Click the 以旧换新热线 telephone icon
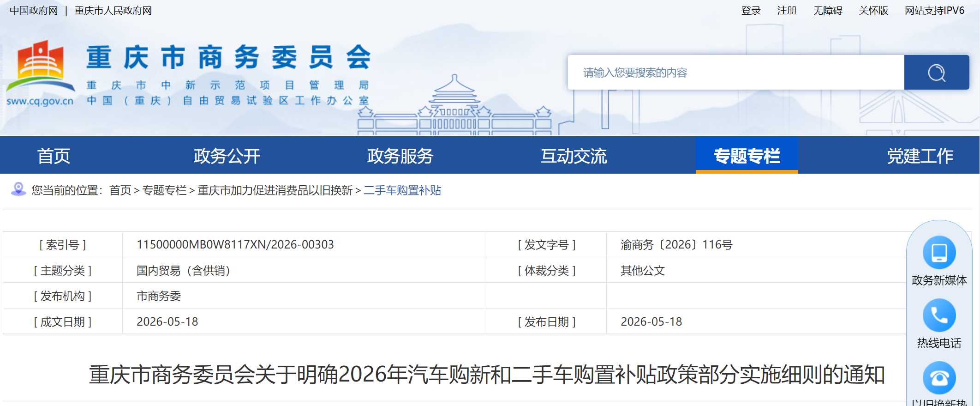The image size is (980, 406). pyautogui.click(x=939, y=378)
